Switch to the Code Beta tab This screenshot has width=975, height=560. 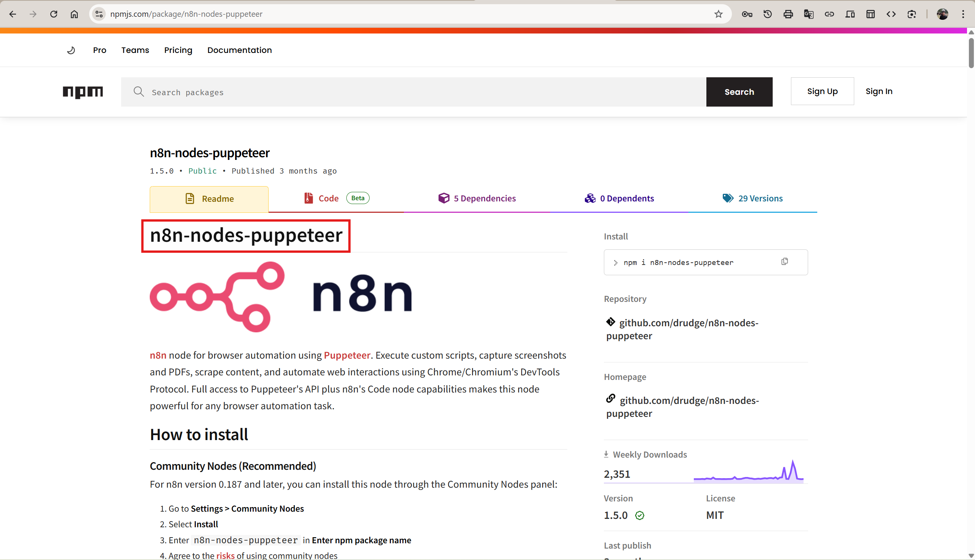336,198
